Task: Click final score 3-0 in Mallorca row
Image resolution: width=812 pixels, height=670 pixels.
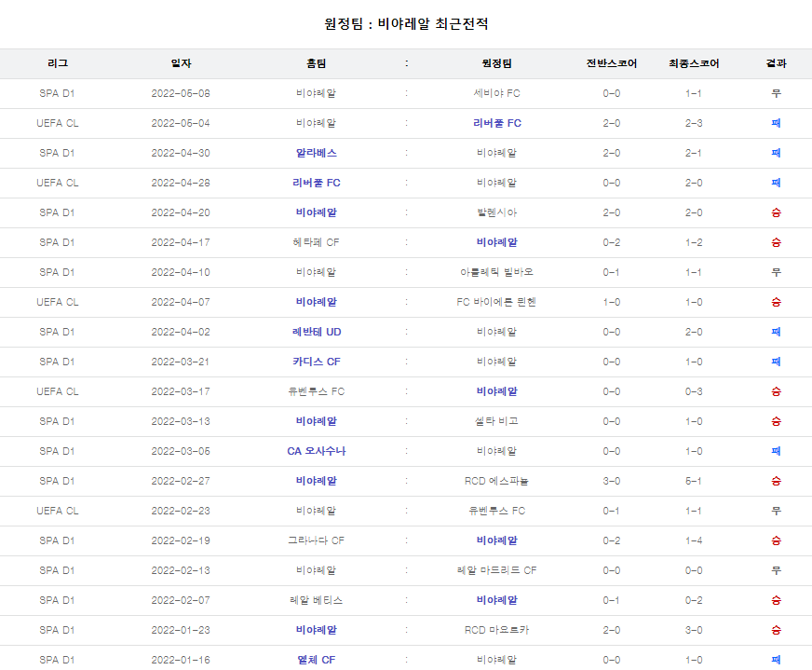Action: 694,630
